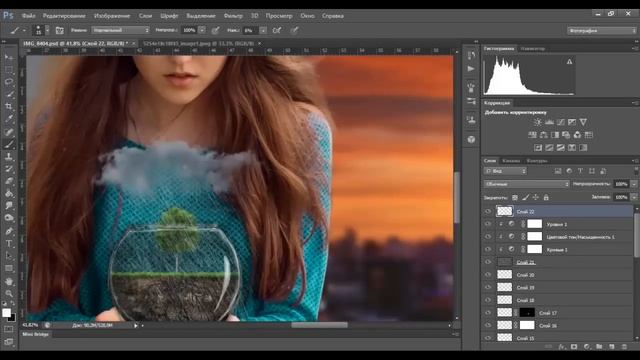Switch to the Контуры tab
Viewport: 640px width, 360px height.
[536, 161]
